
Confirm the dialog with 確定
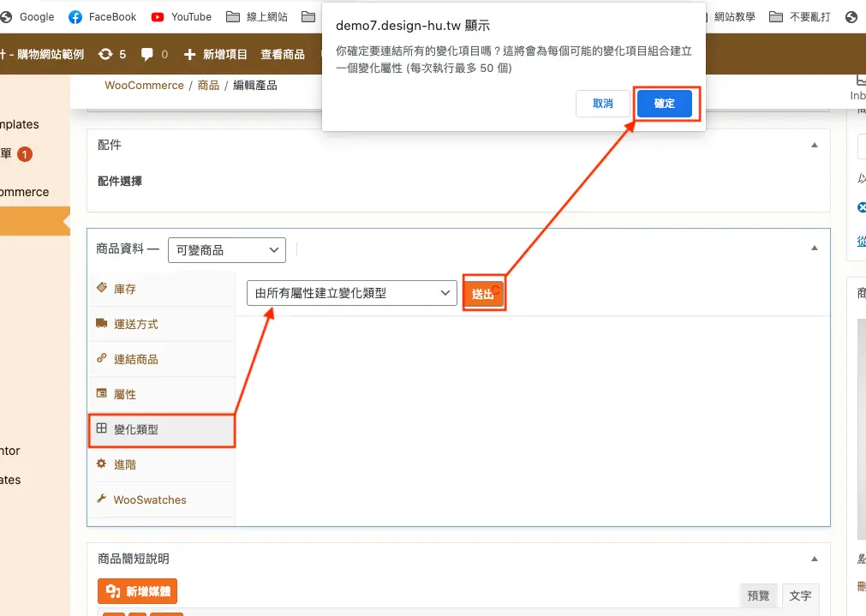(665, 104)
